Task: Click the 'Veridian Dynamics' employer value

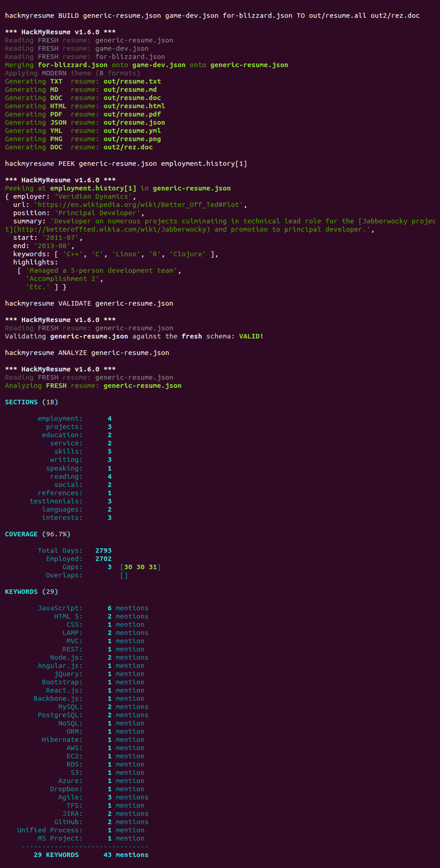Action: 94,196
